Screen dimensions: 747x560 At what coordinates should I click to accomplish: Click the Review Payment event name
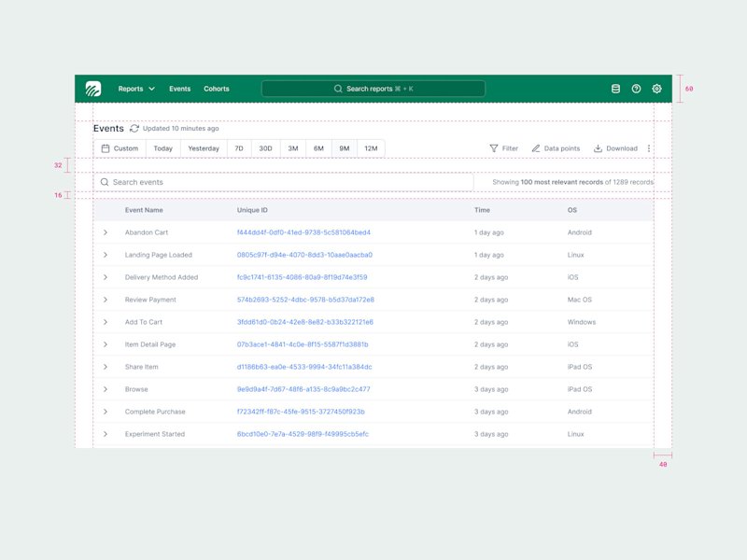coord(150,300)
